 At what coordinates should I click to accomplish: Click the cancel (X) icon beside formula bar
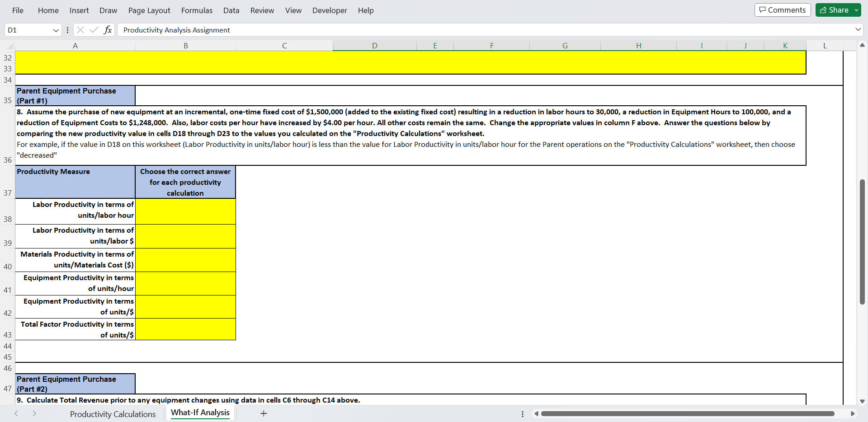pos(80,30)
